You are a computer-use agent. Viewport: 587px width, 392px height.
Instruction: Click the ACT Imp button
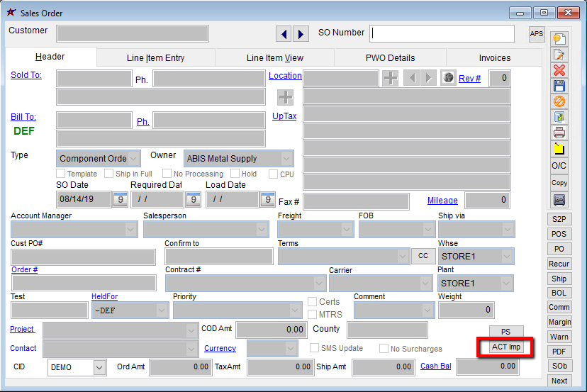[506, 347]
